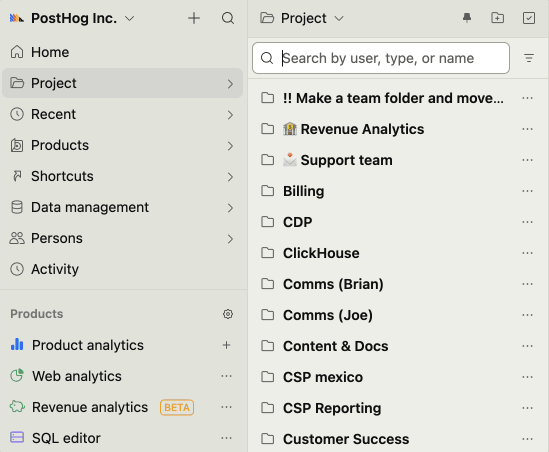The width and height of the screenshot is (549, 452).
Task: Open more options for Revenue Analytics folder
Action: [527, 129]
